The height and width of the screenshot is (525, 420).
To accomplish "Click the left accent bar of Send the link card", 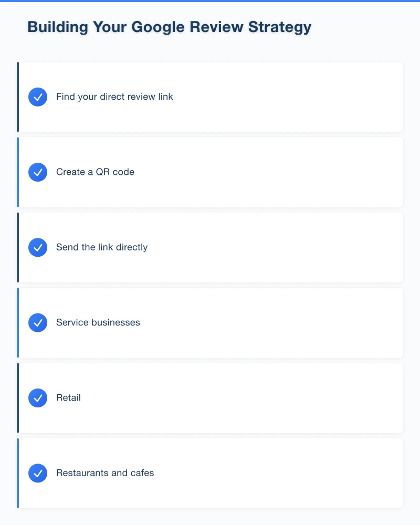I will (x=18, y=247).
